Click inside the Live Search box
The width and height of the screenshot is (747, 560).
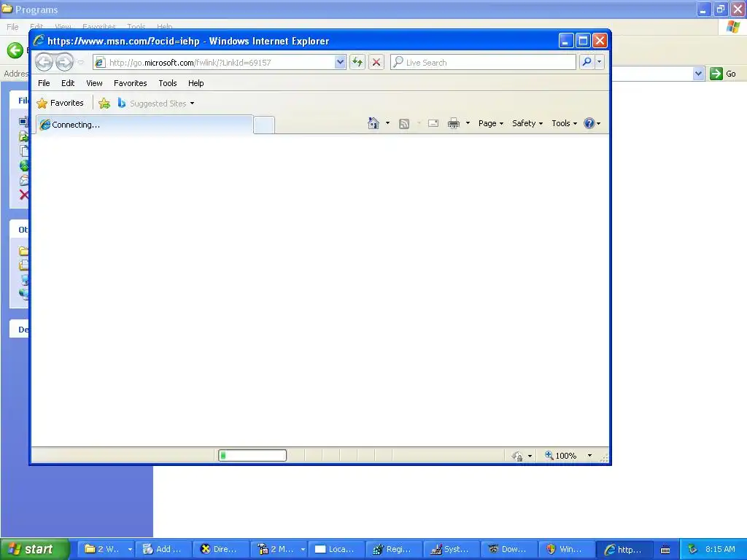click(483, 63)
